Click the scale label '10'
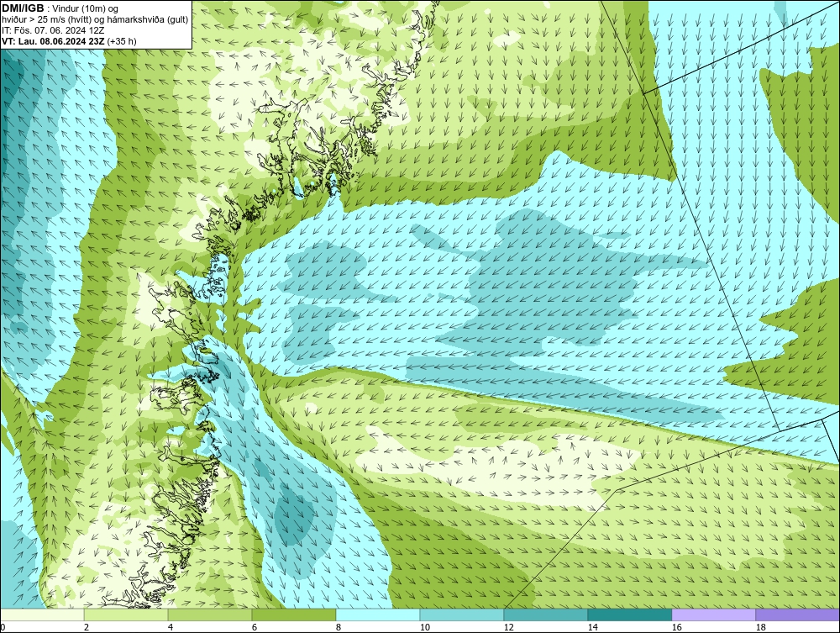The height and width of the screenshot is (633, 840). [425, 627]
